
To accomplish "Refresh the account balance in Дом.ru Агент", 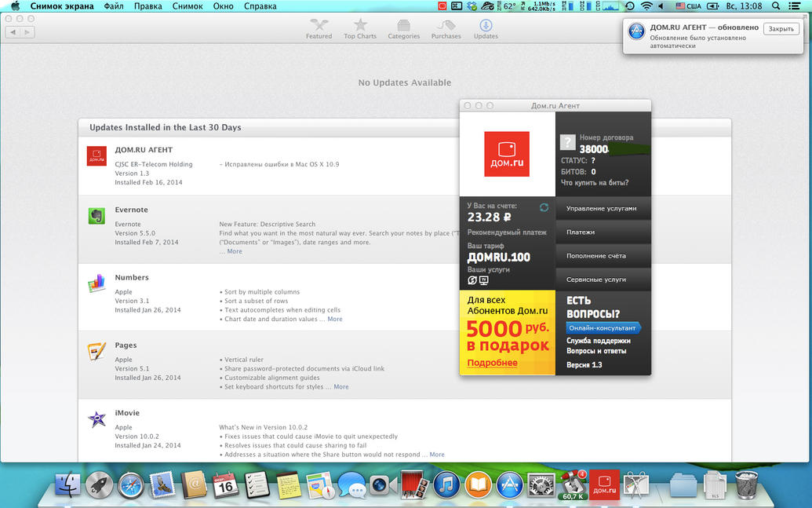I will 544,207.
